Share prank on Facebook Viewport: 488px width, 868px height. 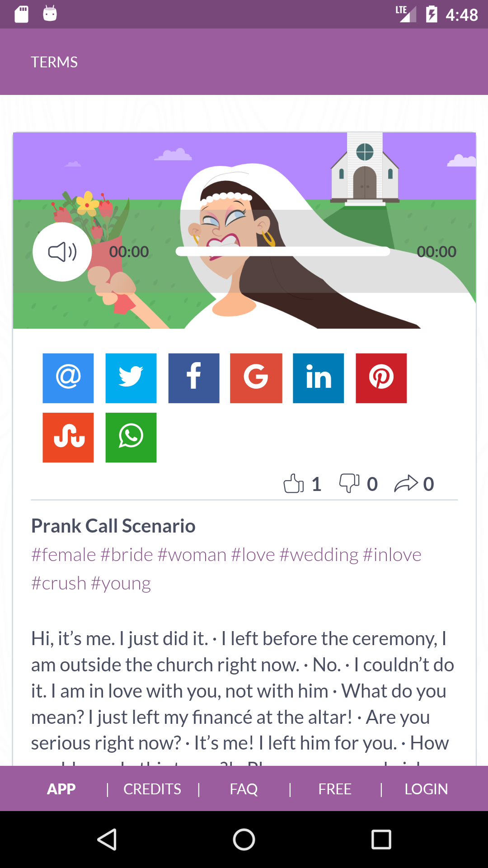pos(194,378)
